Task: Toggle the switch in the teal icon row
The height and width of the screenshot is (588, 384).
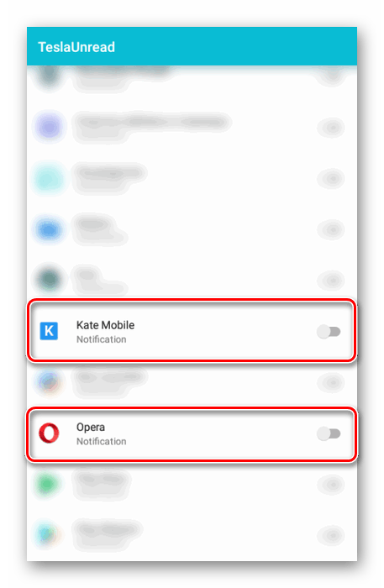Action: pos(331,178)
